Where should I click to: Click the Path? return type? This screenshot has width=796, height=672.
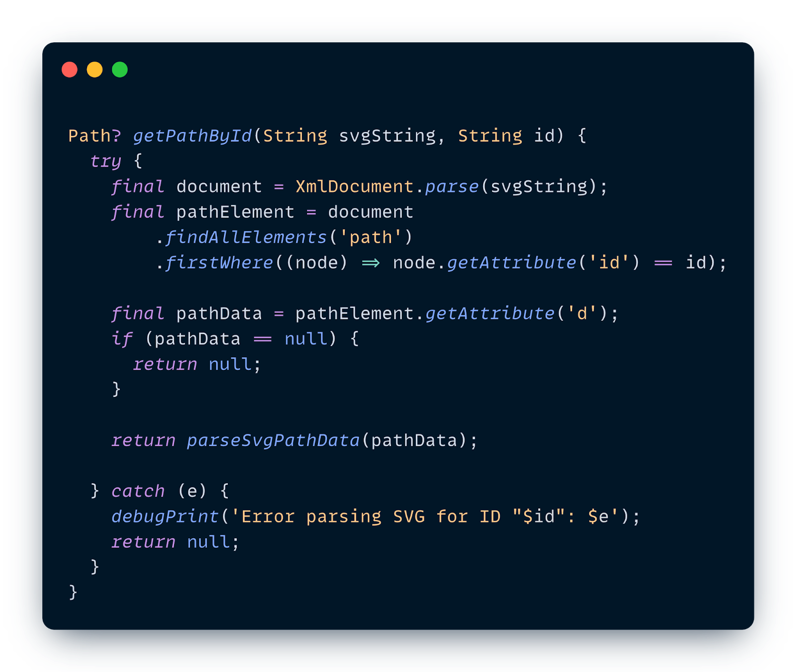[x=95, y=136]
